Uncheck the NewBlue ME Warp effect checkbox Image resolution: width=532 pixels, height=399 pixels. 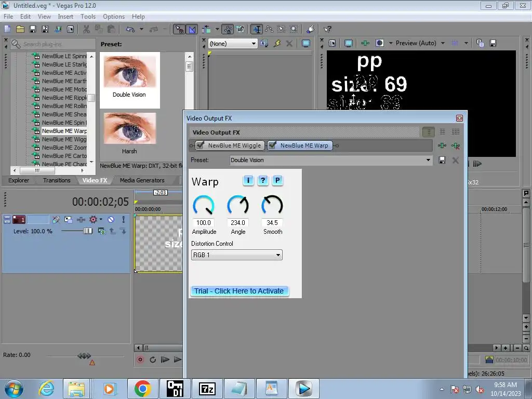[x=272, y=145]
